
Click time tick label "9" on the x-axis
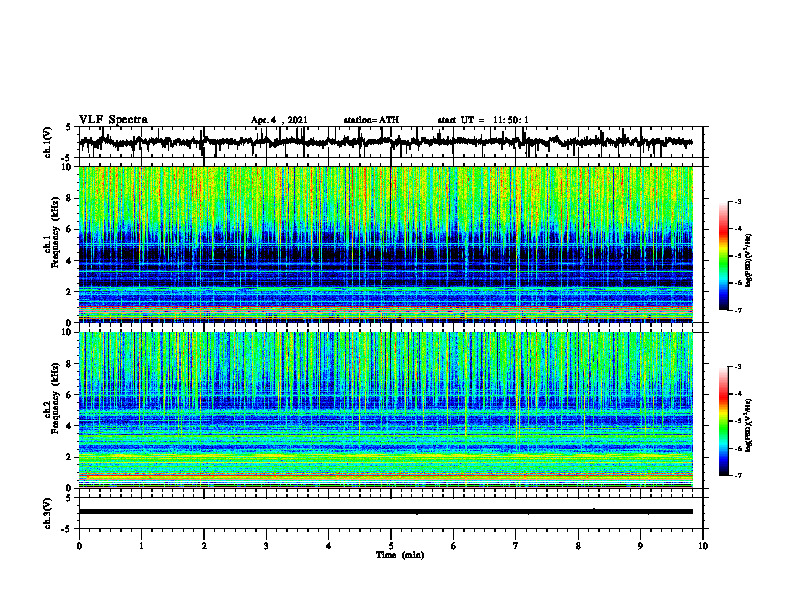click(x=640, y=546)
